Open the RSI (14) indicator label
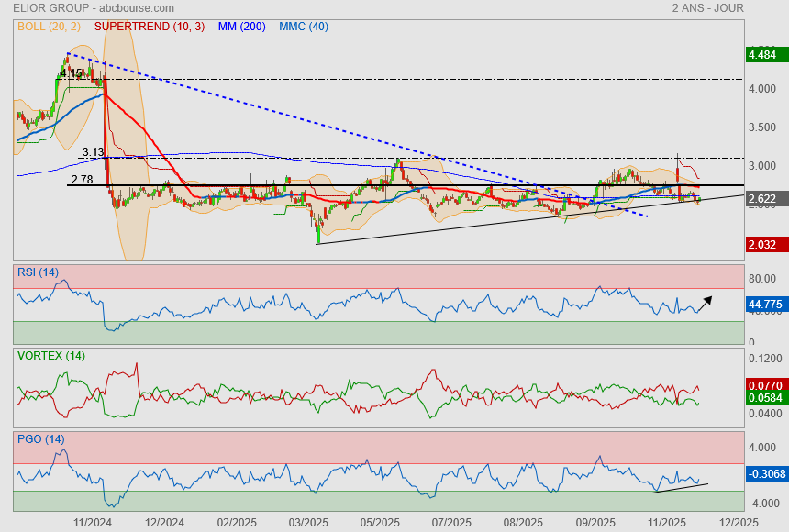The image size is (789, 532). tap(38, 272)
